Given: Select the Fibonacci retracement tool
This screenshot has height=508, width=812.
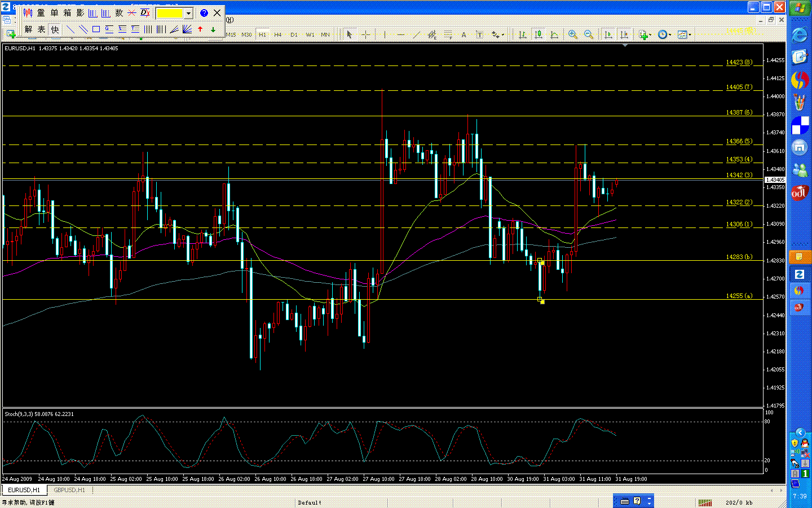Looking at the screenshot, I should pyautogui.click(x=448, y=35).
